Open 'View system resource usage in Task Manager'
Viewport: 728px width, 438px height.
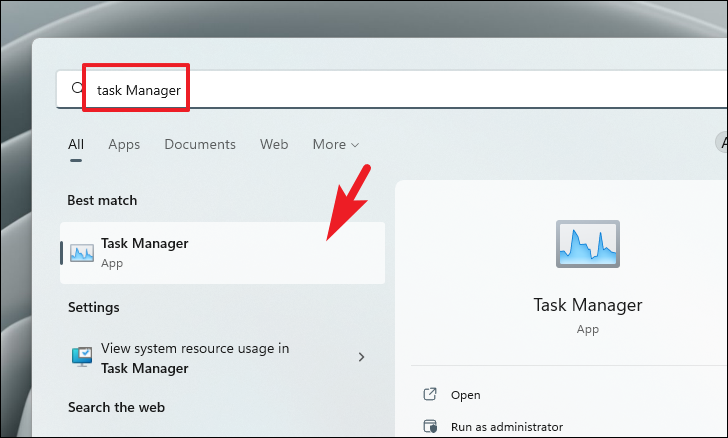pos(222,358)
